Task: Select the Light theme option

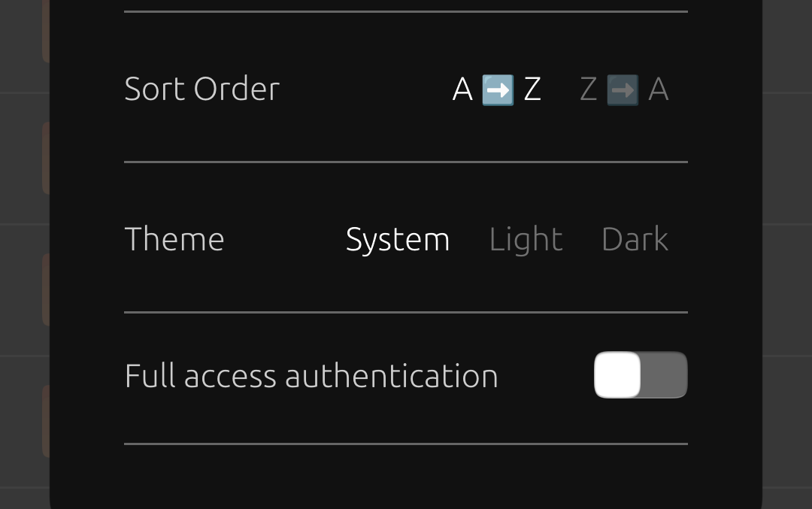Action: pyautogui.click(x=526, y=239)
